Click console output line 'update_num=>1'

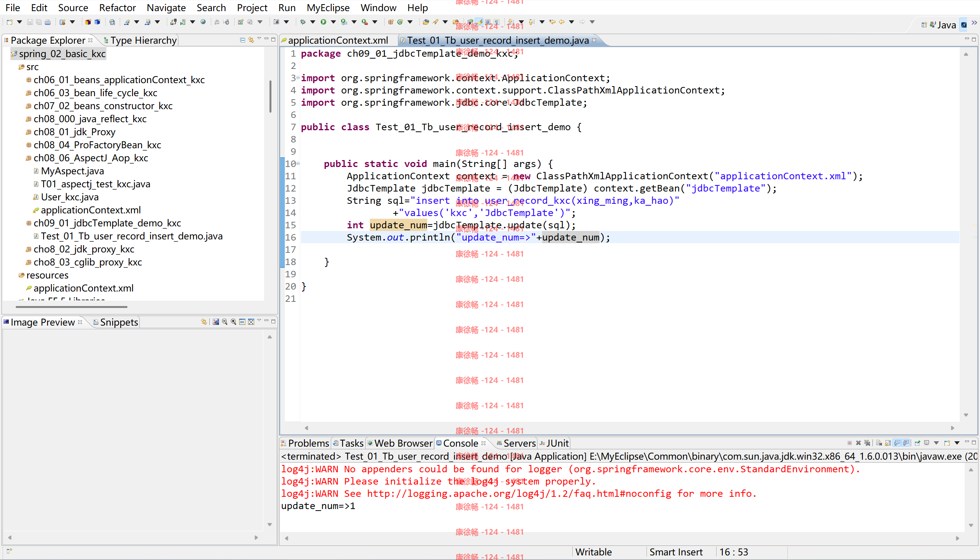coord(318,506)
